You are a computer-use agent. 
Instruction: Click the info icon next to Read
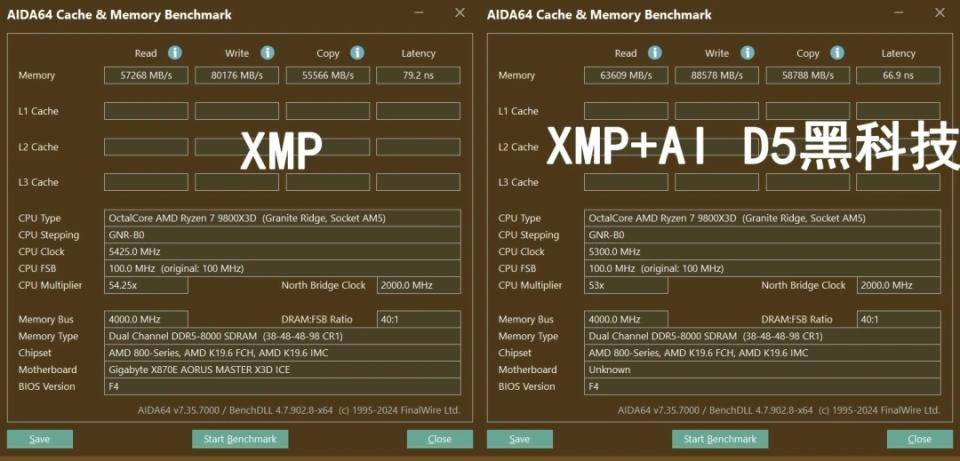175,53
